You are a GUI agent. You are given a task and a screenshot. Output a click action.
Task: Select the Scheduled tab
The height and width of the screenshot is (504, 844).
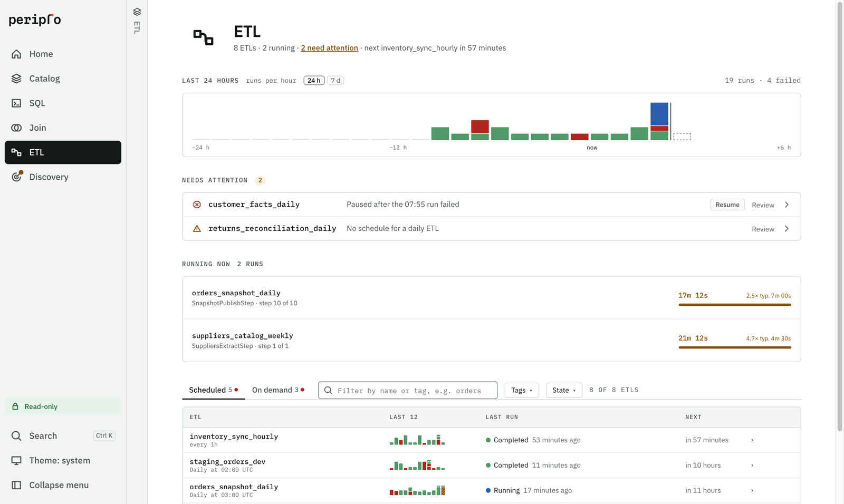tap(213, 390)
